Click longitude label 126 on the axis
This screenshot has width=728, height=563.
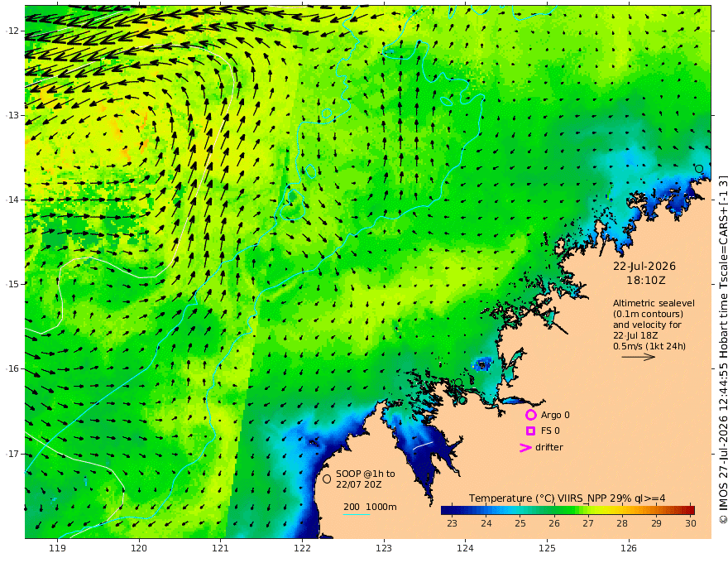[629, 548]
